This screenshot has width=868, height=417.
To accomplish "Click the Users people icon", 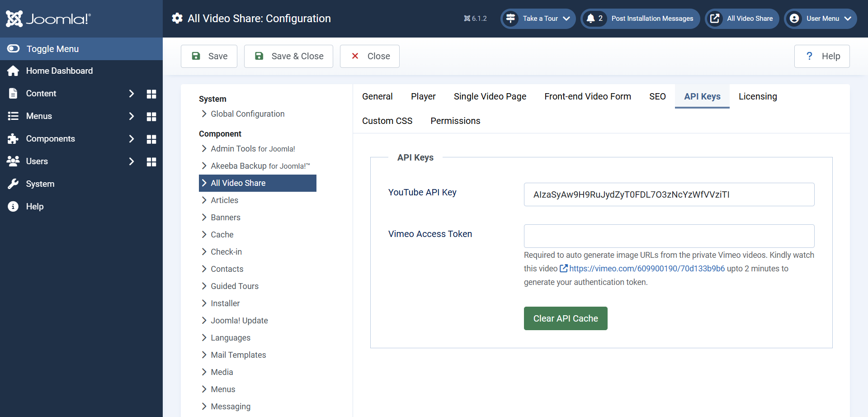I will (x=13, y=161).
